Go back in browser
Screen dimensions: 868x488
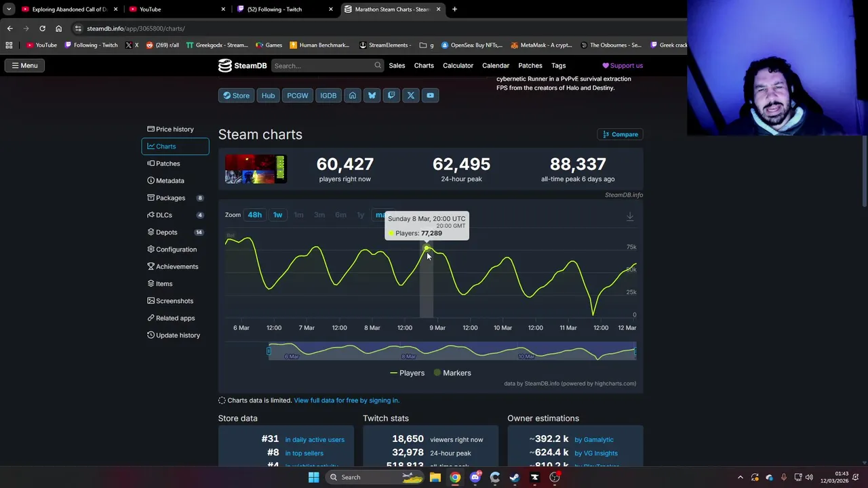click(x=9, y=28)
